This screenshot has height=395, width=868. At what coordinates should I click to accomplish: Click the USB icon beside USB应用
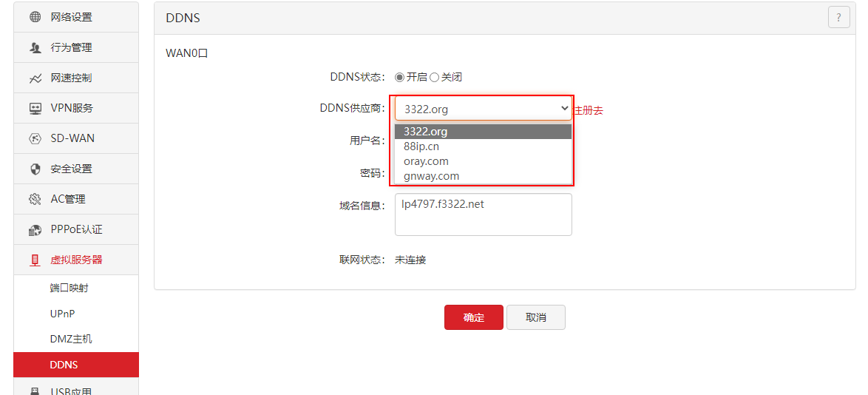point(35,391)
